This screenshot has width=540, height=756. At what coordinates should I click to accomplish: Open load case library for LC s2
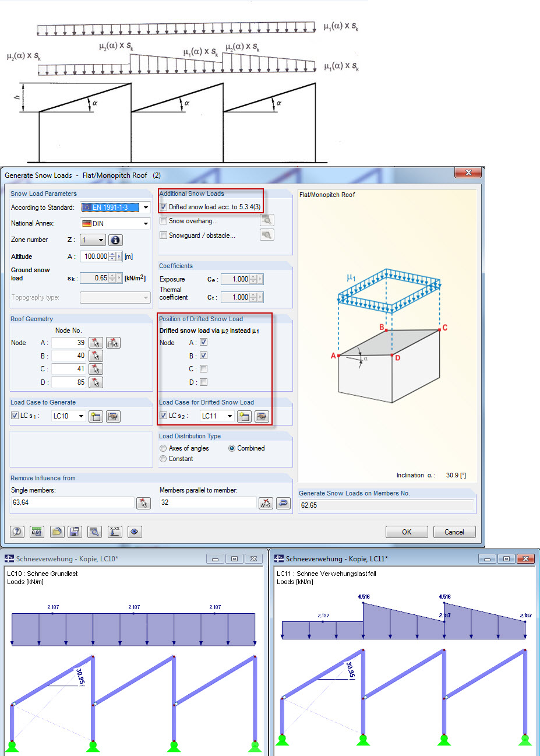click(262, 416)
